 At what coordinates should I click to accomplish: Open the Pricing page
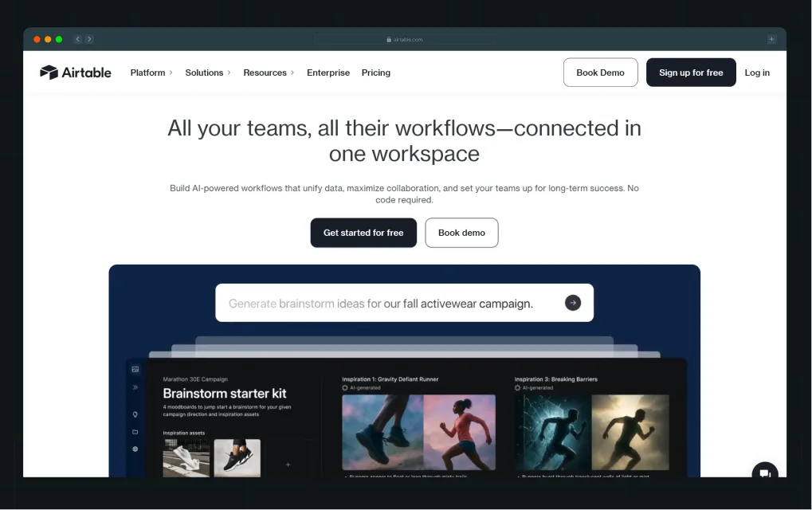coord(376,73)
